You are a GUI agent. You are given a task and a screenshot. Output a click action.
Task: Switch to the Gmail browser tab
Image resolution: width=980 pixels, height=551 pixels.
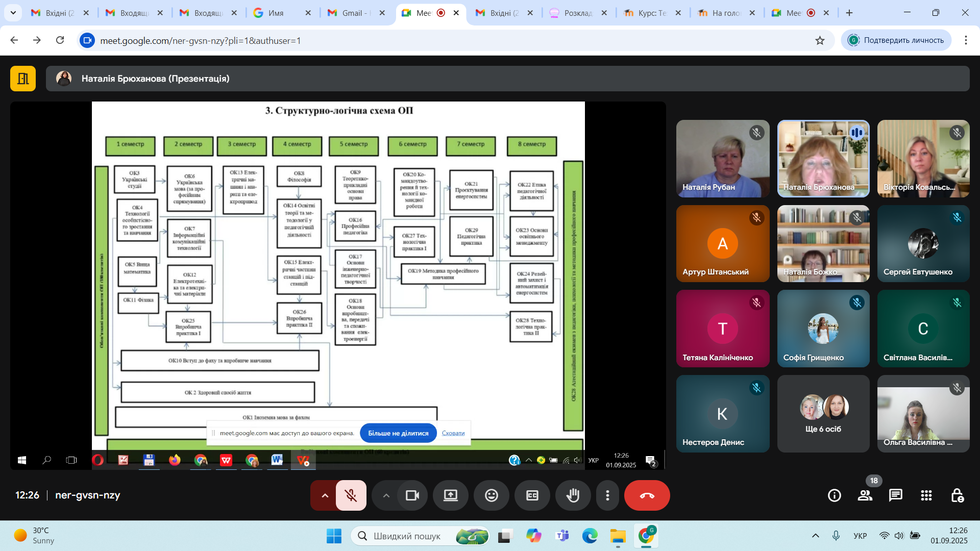[357, 13]
